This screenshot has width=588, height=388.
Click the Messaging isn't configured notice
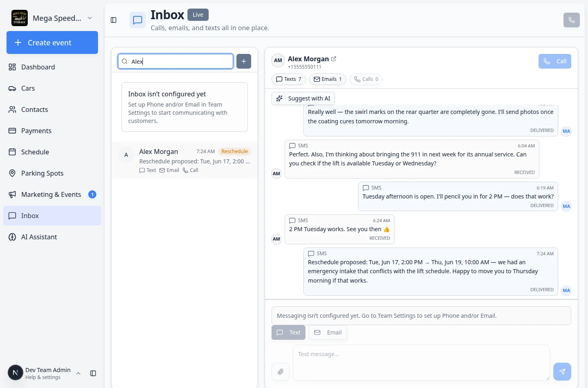421,316
